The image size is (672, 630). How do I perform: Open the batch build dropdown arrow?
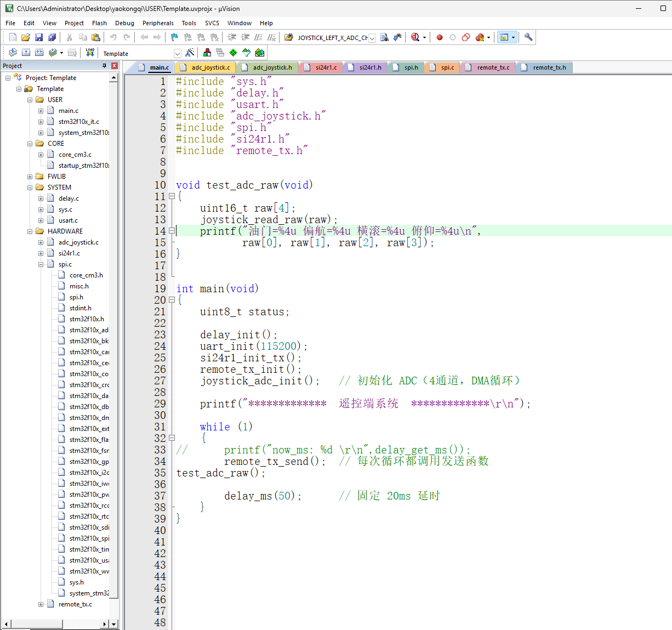61,53
